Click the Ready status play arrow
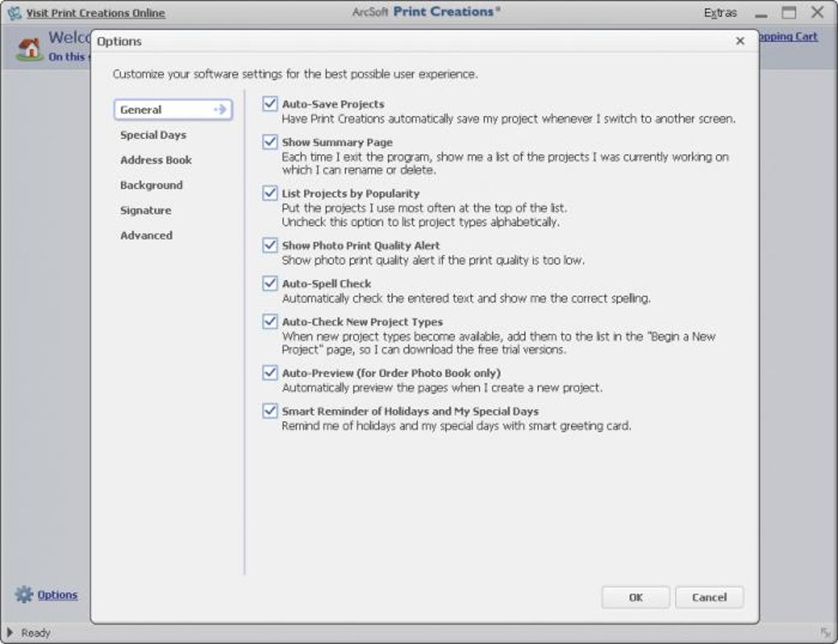 (10, 632)
